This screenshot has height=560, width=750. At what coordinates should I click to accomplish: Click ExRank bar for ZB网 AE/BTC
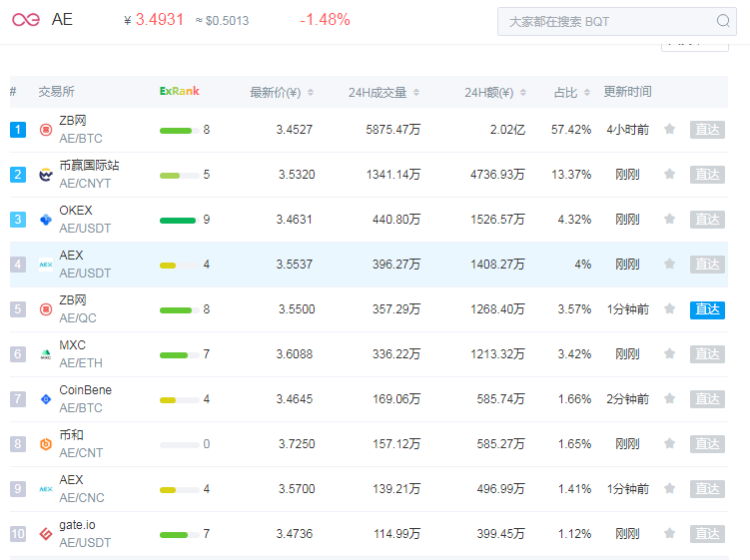180,131
